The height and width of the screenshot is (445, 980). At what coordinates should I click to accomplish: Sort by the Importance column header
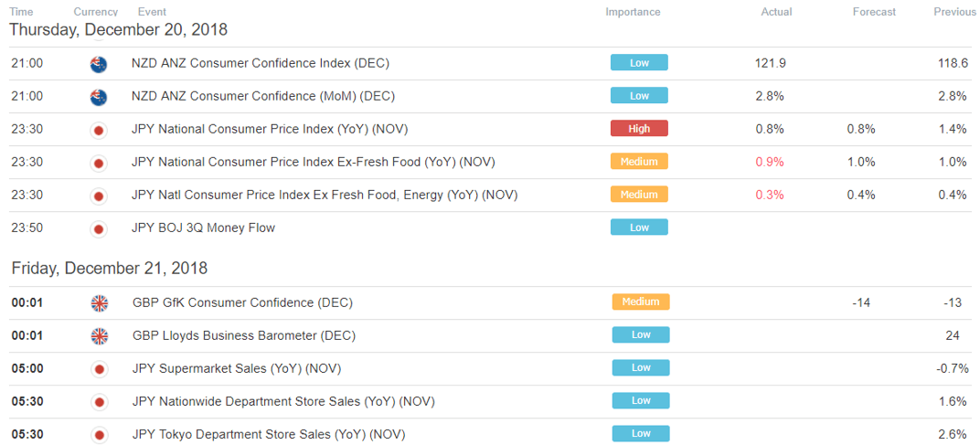click(x=633, y=12)
